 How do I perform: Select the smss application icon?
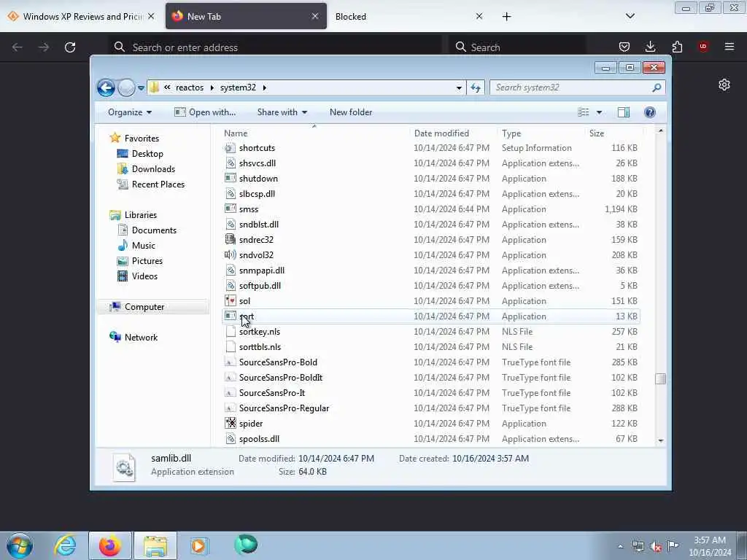coord(230,209)
